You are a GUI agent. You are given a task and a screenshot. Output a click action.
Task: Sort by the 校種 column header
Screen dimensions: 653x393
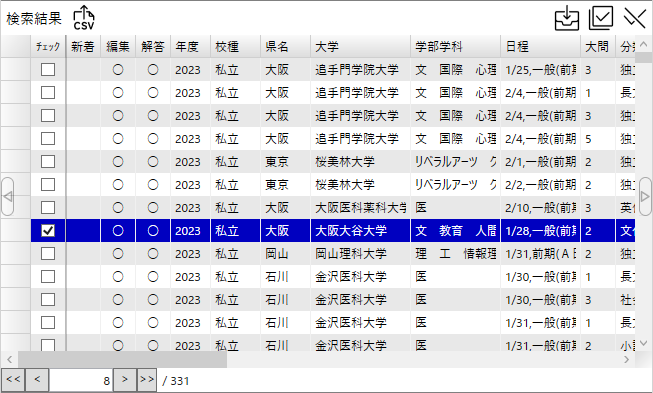coord(235,47)
